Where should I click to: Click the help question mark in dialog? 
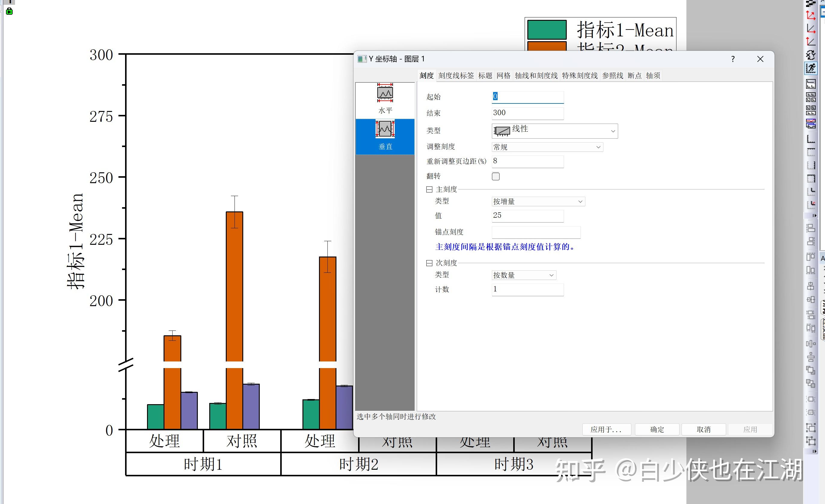(x=733, y=59)
